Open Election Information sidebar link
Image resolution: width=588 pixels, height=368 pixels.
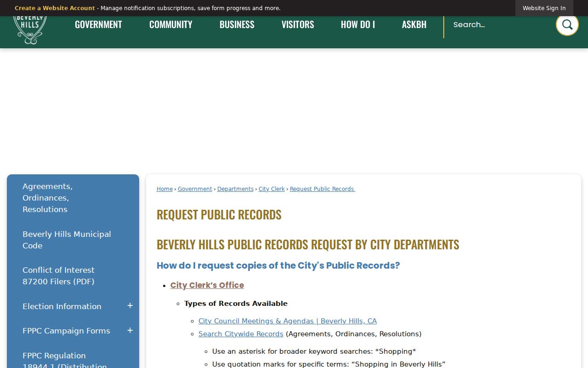pos(62,306)
